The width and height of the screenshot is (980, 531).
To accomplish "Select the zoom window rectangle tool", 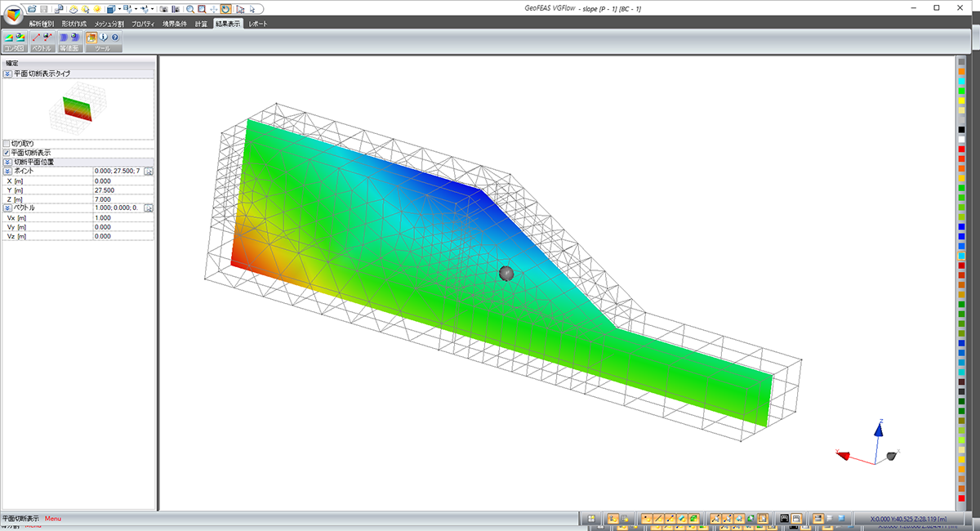I will [x=202, y=9].
